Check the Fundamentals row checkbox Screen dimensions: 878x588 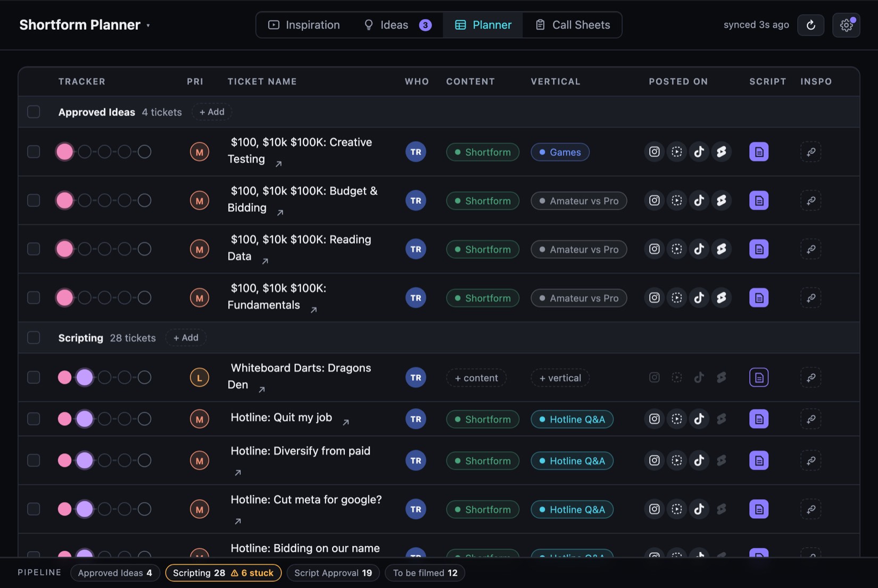34,297
